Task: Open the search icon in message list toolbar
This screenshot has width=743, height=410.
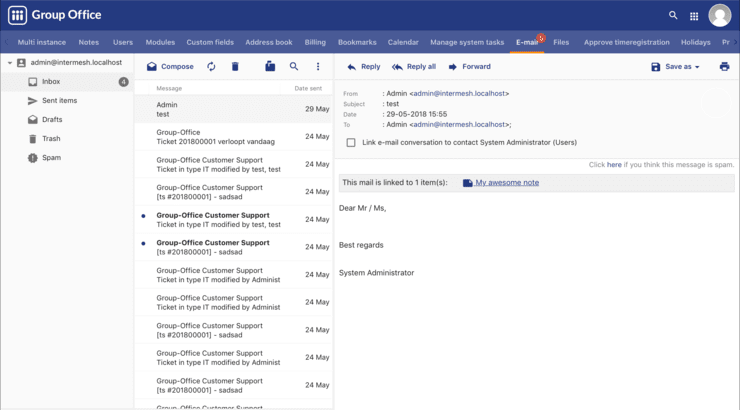Action: 294,66
